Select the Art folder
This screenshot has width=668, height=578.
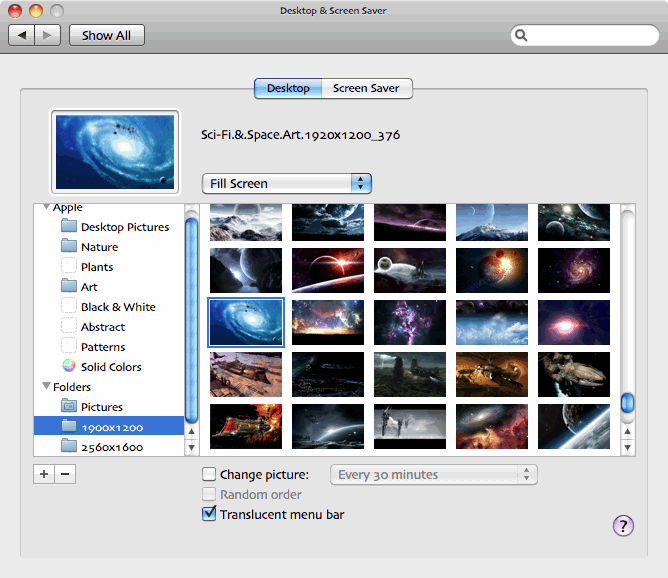109,287
